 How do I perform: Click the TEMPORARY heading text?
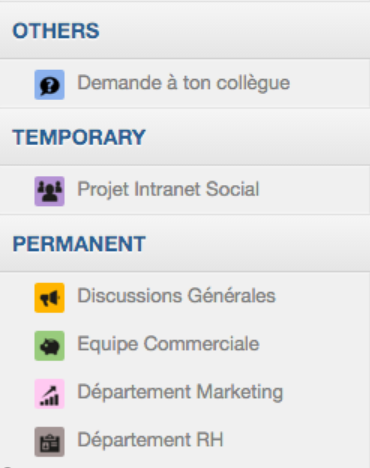tap(79, 137)
